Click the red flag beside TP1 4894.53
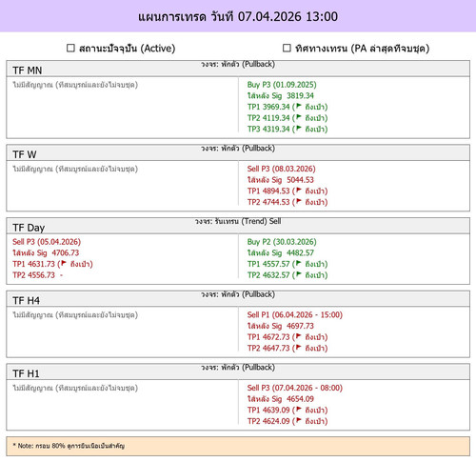The height and width of the screenshot is (462, 476). pos(299,190)
